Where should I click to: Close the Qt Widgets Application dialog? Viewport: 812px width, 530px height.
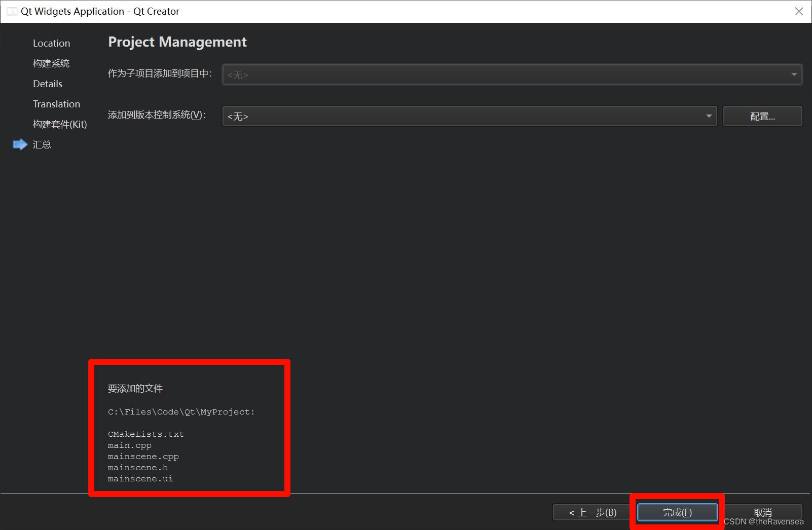(799, 11)
